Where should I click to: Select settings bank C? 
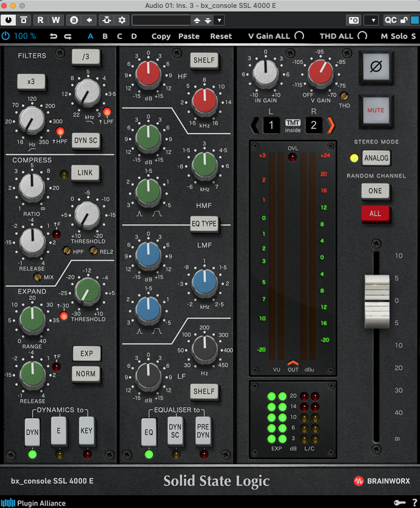[x=120, y=36]
